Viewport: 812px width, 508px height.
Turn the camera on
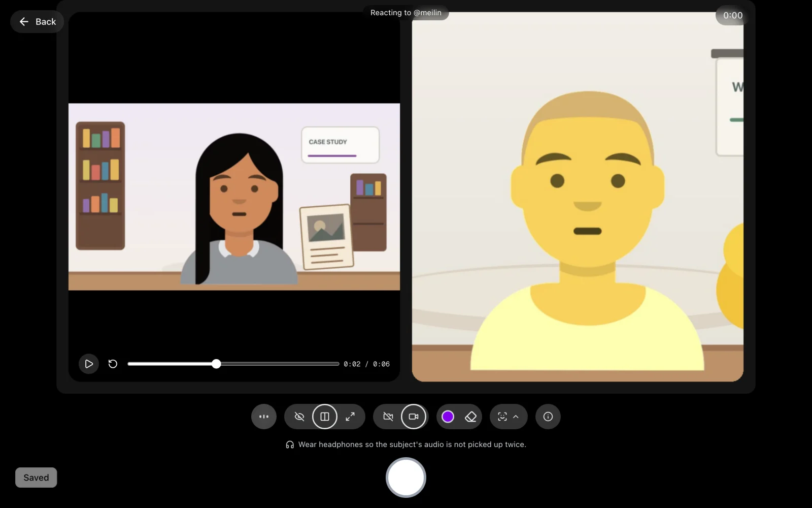click(x=414, y=417)
